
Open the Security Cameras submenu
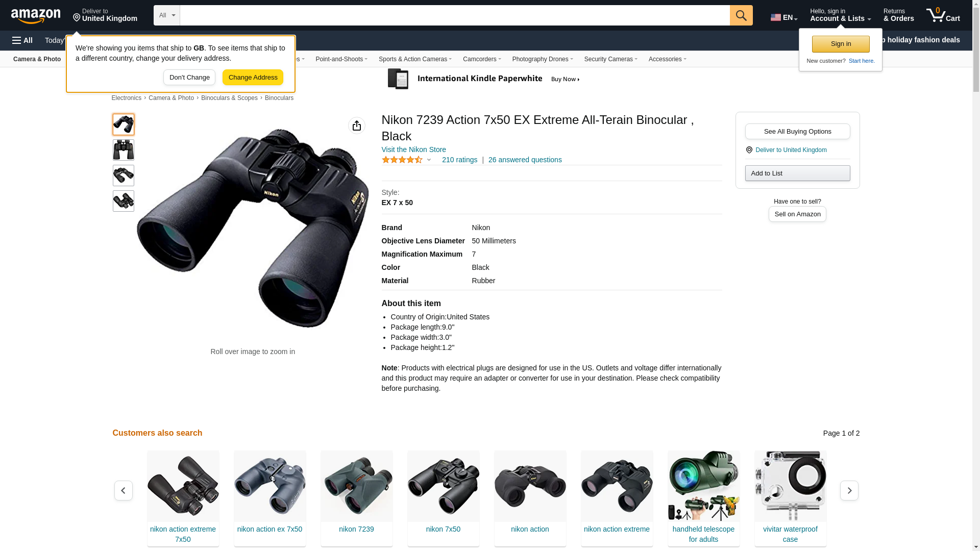point(610,59)
